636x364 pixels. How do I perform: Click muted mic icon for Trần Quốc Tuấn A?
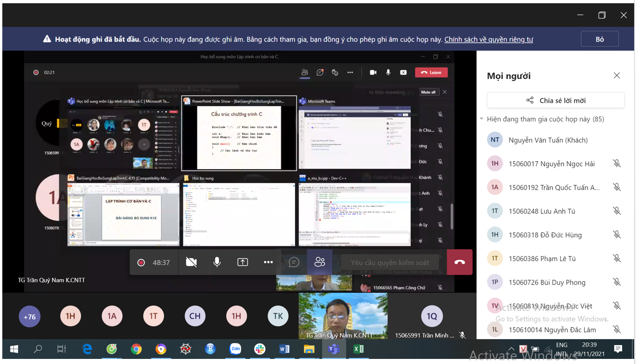617,187
